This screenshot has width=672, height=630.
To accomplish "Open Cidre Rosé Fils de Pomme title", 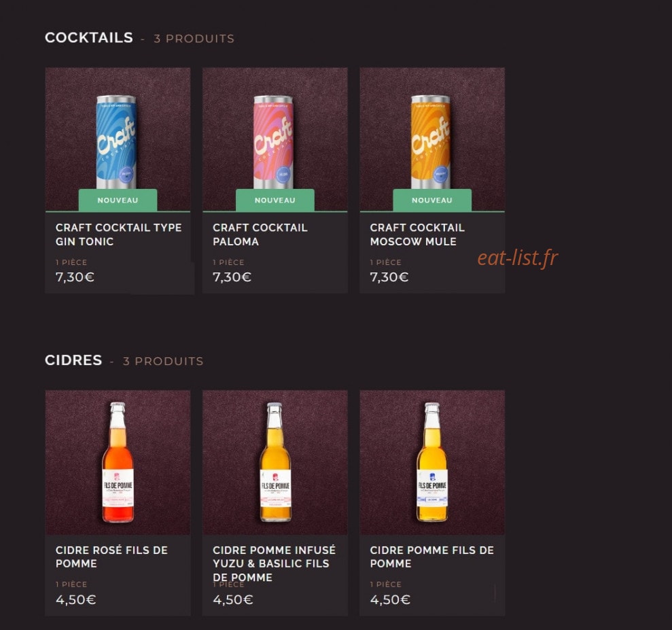I will tap(111, 557).
